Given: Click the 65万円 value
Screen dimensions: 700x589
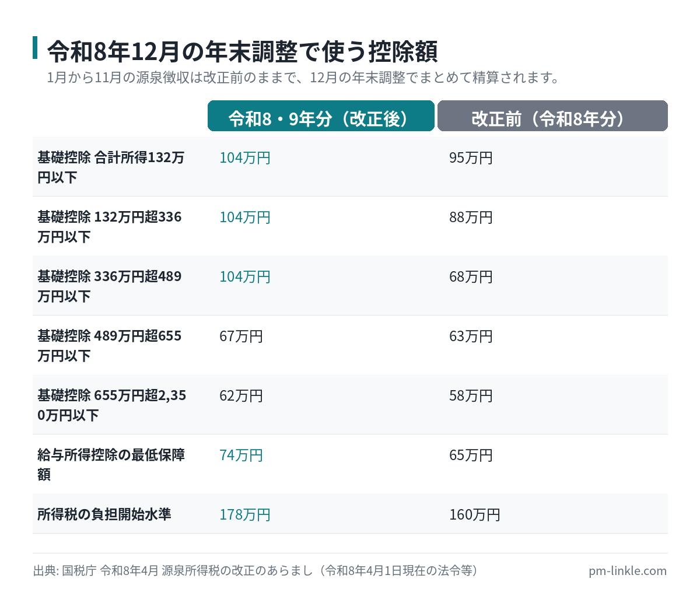Looking at the screenshot, I should (471, 455).
